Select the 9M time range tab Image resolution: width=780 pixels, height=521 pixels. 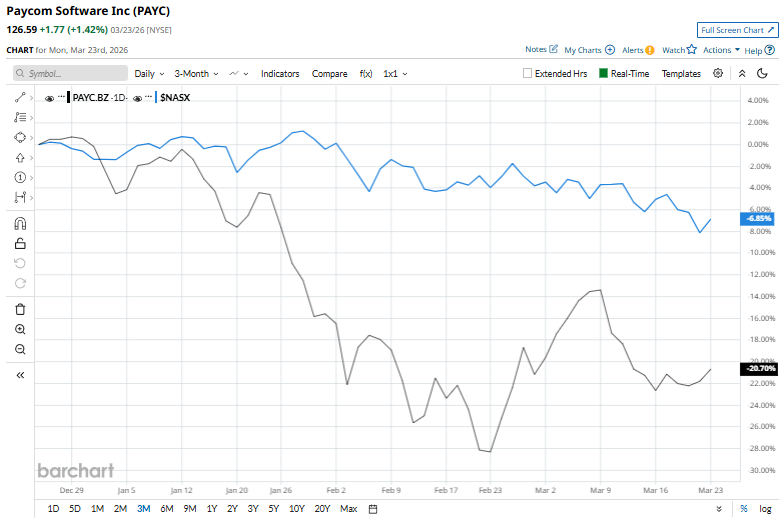190,509
